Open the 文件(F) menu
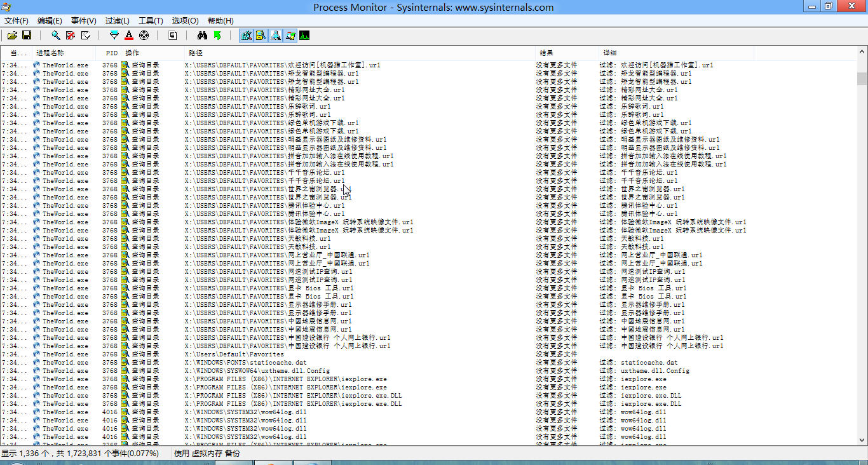 coord(17,21)
